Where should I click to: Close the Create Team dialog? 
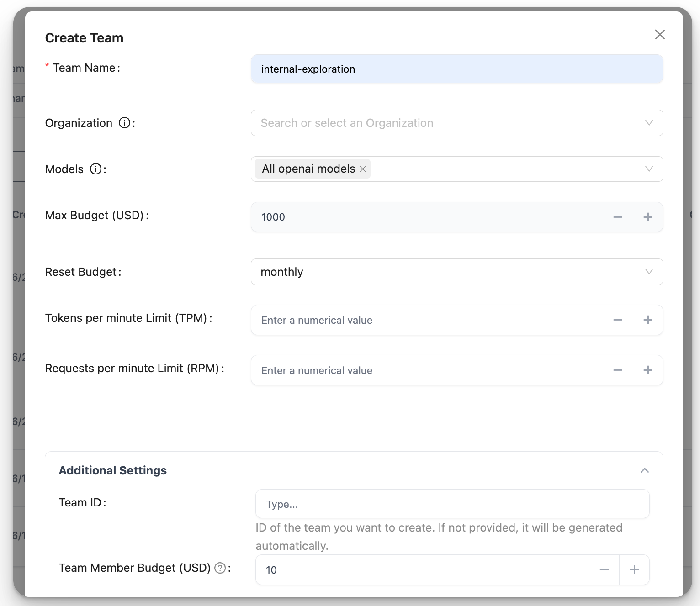point(659,35)
